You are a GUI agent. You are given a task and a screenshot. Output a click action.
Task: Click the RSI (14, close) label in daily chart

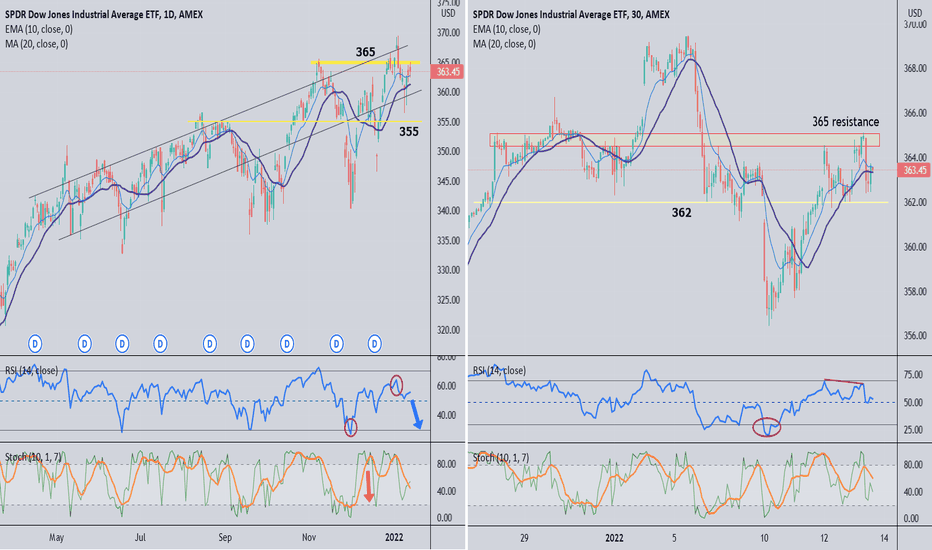click(x=32, y=370)
